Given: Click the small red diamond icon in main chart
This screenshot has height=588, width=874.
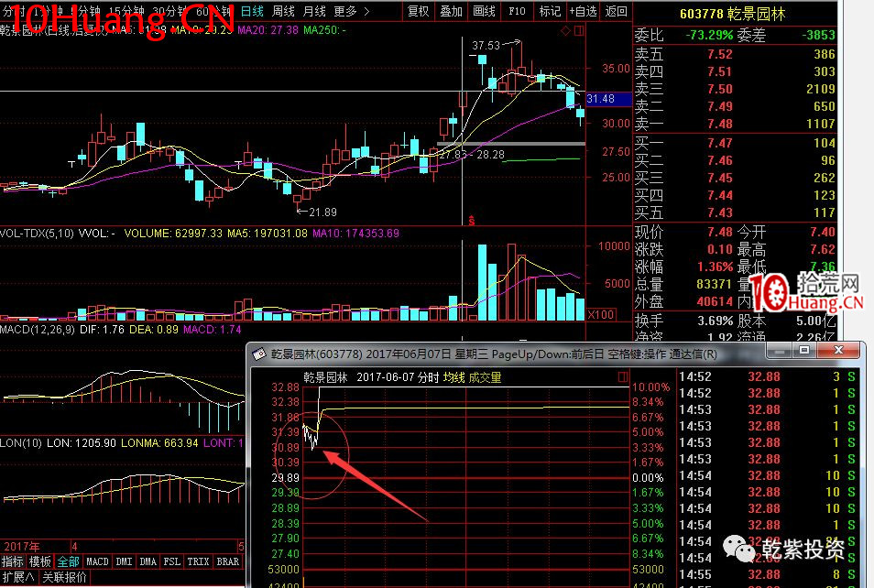Looking at the screenshot, I should [x=566, y=31].
